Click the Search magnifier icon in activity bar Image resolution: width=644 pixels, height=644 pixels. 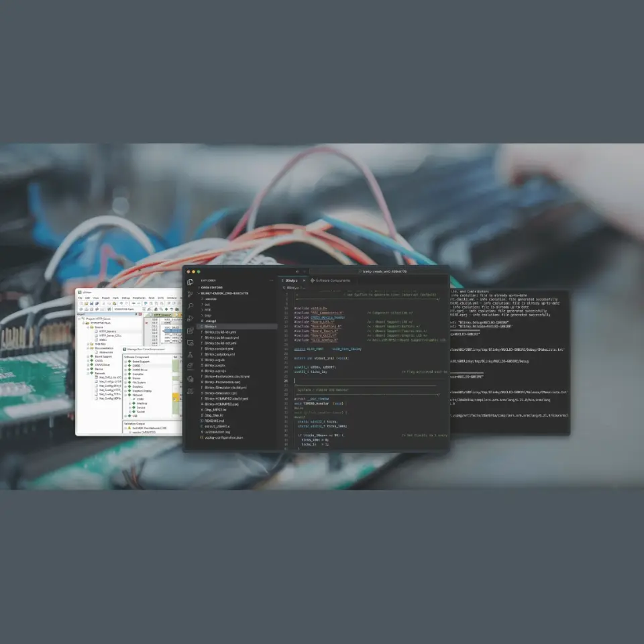[x=191, y=306]
